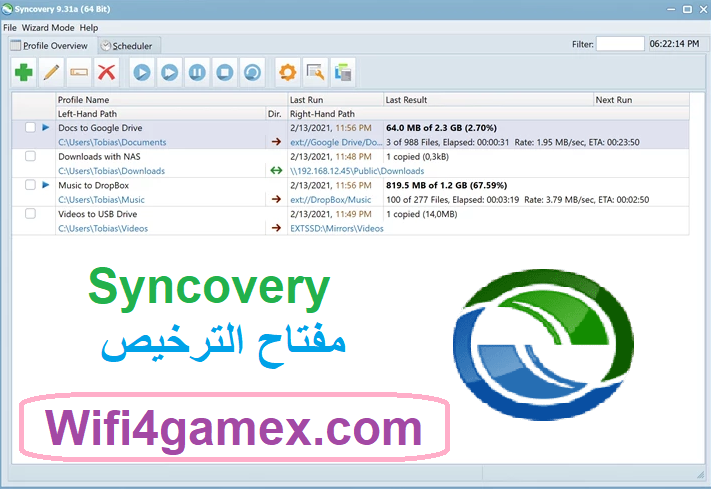Sort by the Profile Name column header
Screen dimensions: 711x489
point(172,100)
